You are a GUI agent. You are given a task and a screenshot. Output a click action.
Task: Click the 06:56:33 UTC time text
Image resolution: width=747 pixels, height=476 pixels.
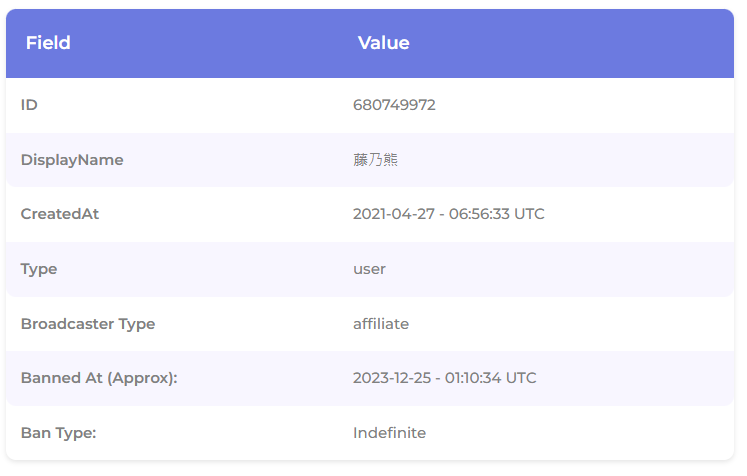[496, 214]
